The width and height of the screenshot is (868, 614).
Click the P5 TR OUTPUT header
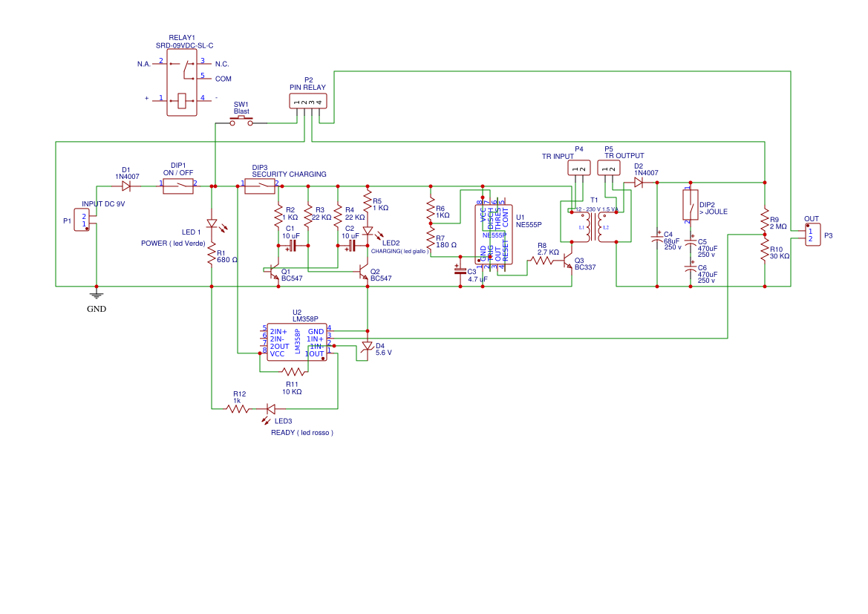pyautogui.click(x=609, y=168)
